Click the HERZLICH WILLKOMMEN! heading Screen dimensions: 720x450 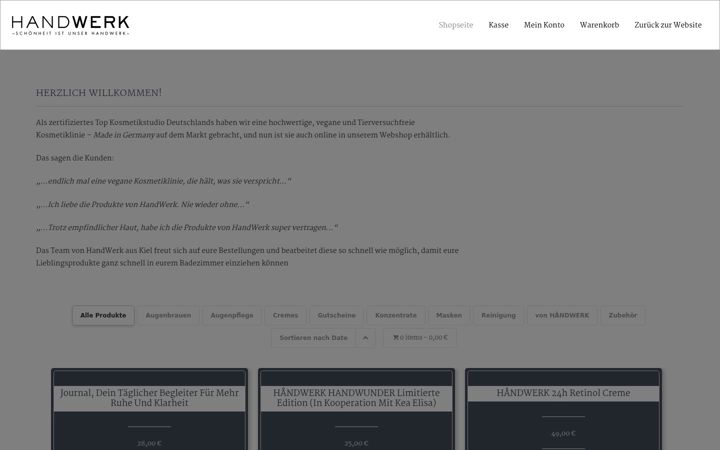99,93
